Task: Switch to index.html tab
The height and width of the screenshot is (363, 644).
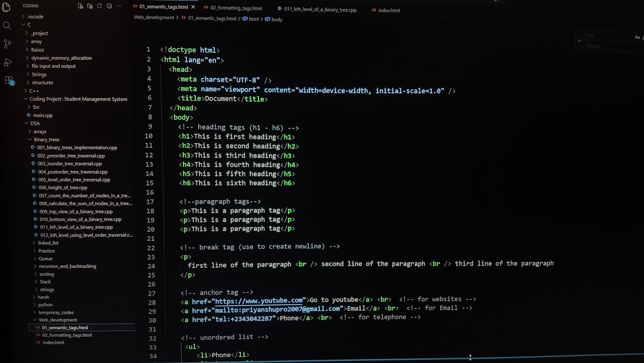Action: (x=386, y=10)
